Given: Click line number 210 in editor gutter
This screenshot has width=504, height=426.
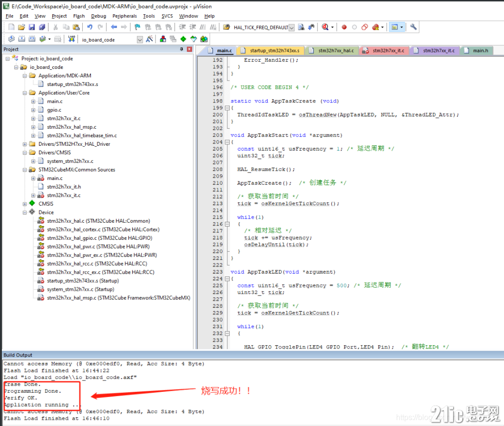Looking at the screenshot, I should point(217,183).
